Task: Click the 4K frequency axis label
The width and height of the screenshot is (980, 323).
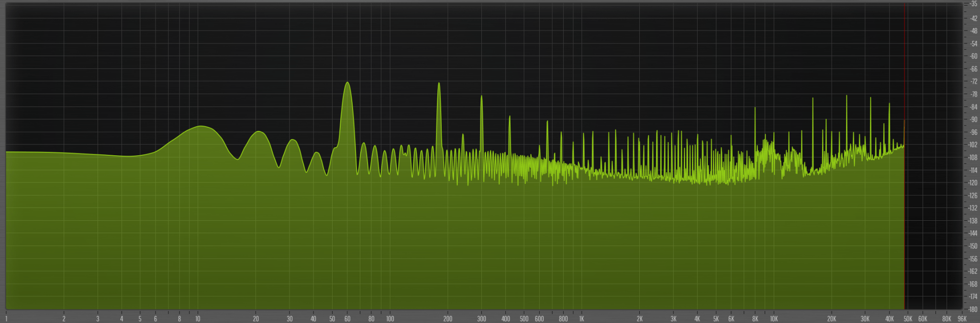Action: coord(697,319)
